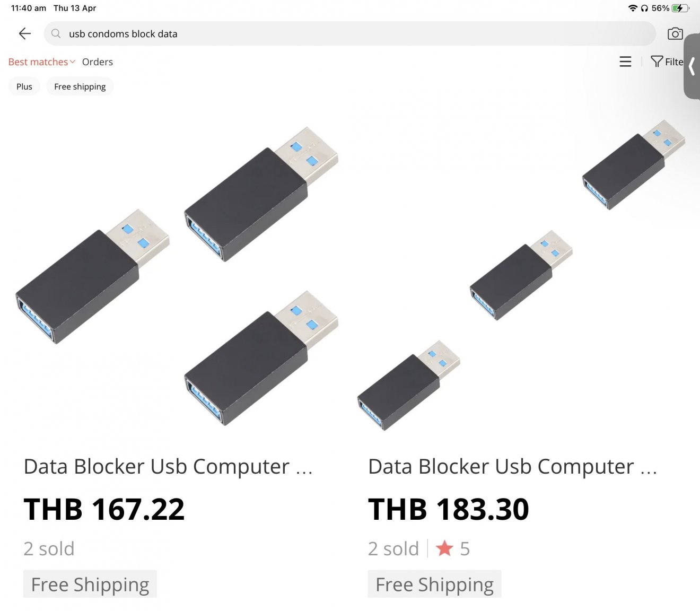Open the THB 167.22 product image

pyautogui.click(x=177, y=276)
